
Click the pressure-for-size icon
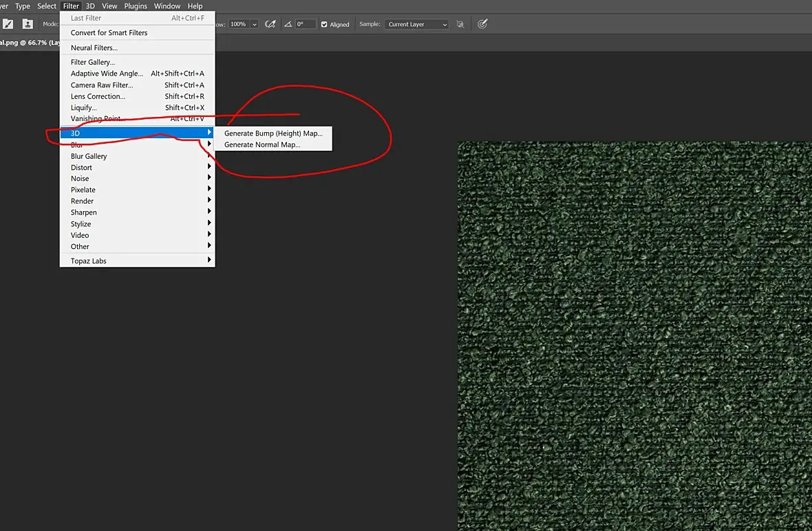(482, 24)
